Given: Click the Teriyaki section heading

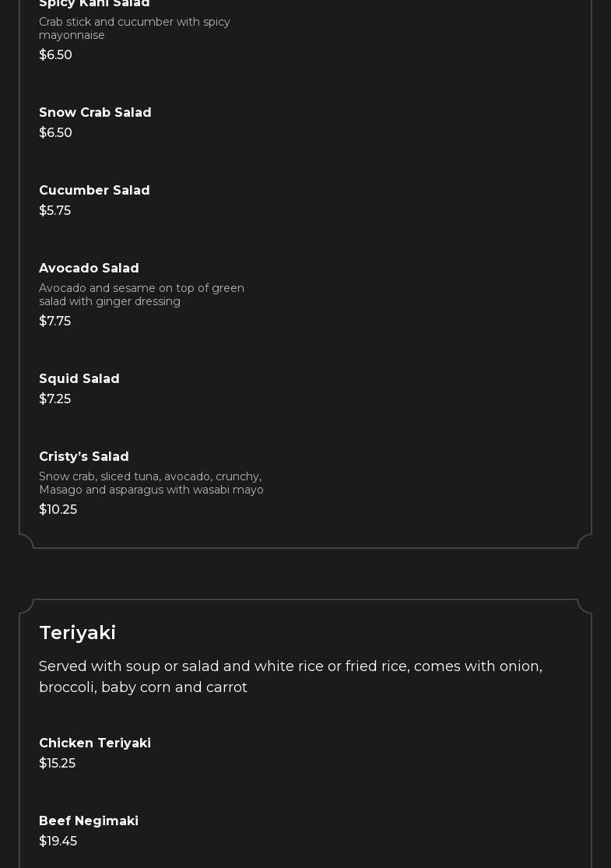Looking at the screenshot, I should point(77,633).
